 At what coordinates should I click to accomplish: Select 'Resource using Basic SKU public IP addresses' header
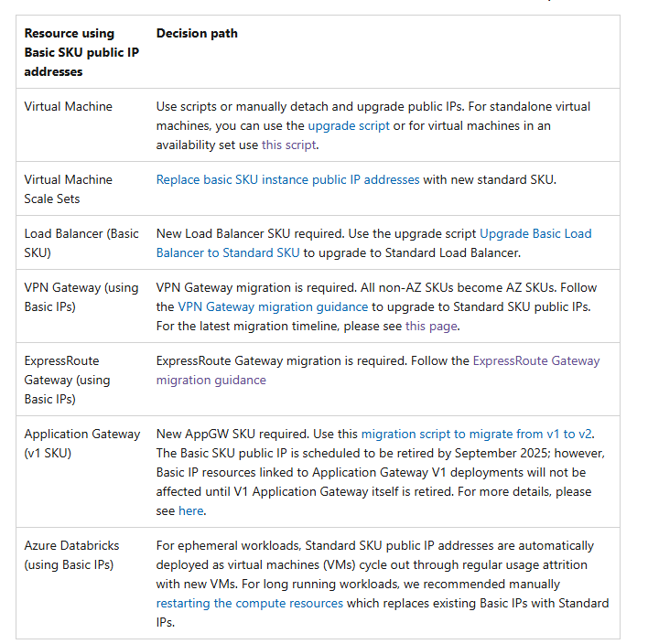coord(81,52)
